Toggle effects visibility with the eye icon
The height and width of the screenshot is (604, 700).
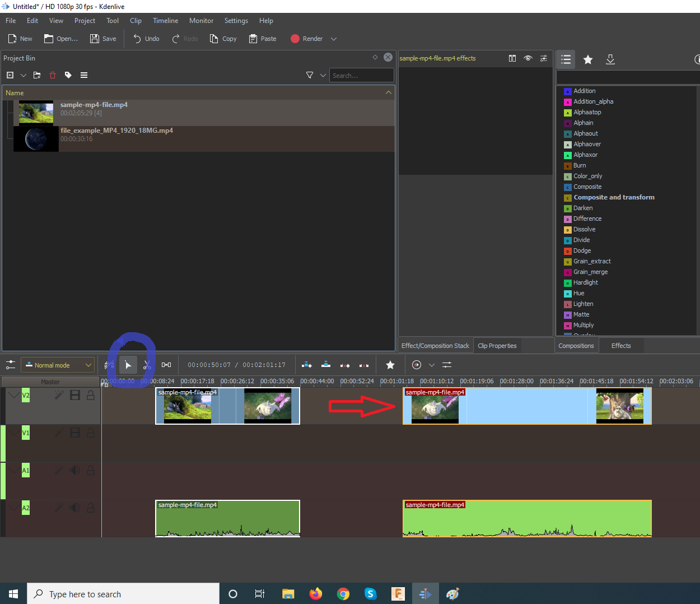pos(528,58)
